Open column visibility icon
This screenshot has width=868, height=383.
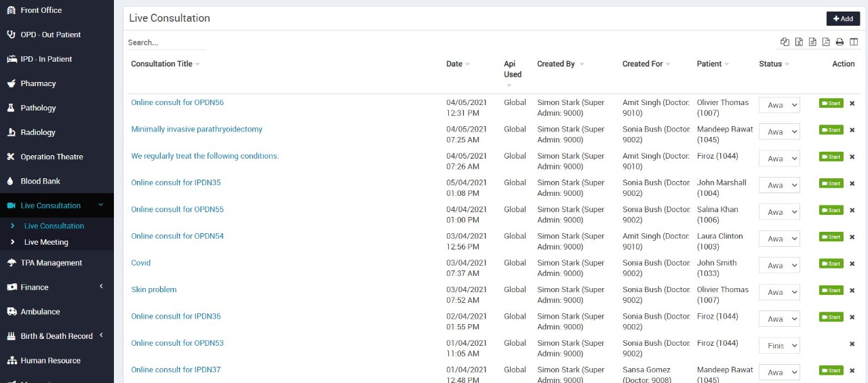tap(854, 42)
